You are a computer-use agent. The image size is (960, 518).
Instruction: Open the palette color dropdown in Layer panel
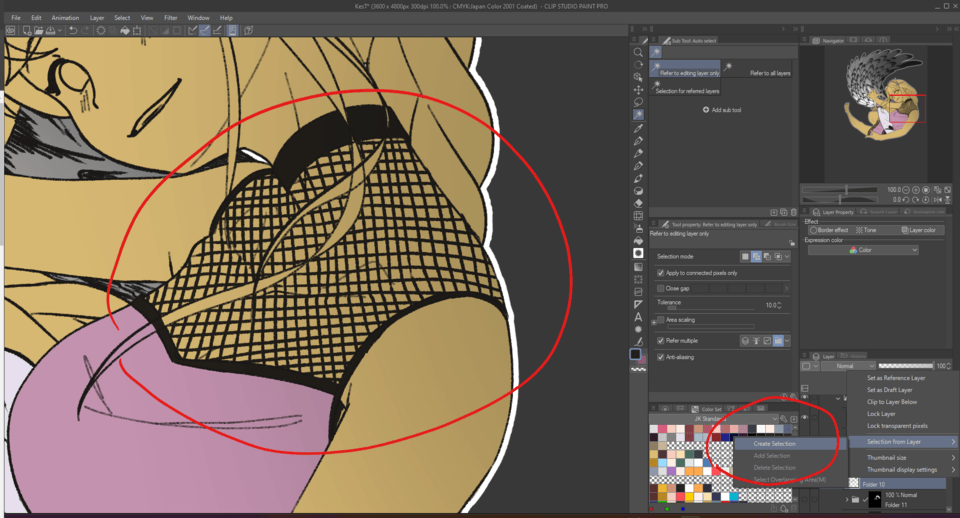click(x=809, y=366)
